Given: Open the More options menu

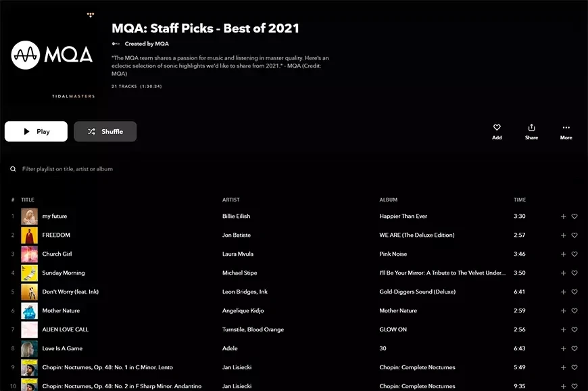Looking at the screenshot, I should tap(566, 128).
